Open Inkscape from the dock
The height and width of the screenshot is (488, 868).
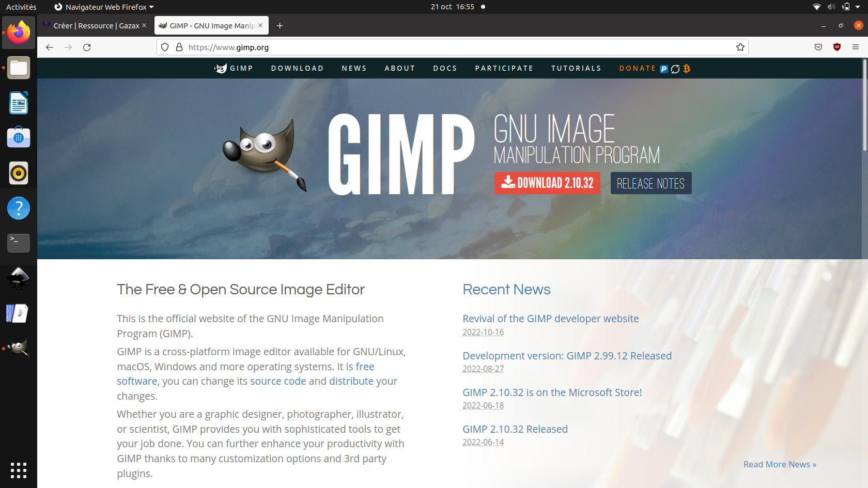[19, 278]
